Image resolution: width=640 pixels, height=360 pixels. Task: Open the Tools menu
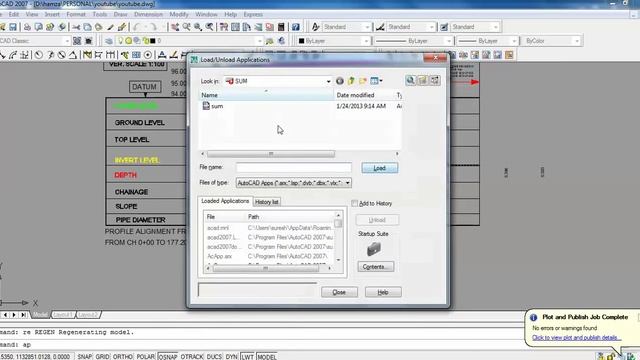pyautogui.click(x=100, y=14)
